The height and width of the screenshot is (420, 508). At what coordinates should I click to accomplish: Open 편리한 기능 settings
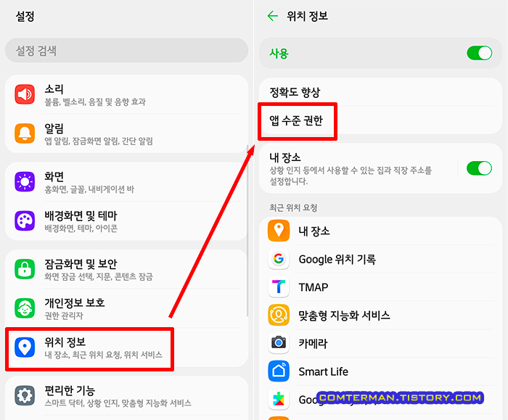click(127, 395)
